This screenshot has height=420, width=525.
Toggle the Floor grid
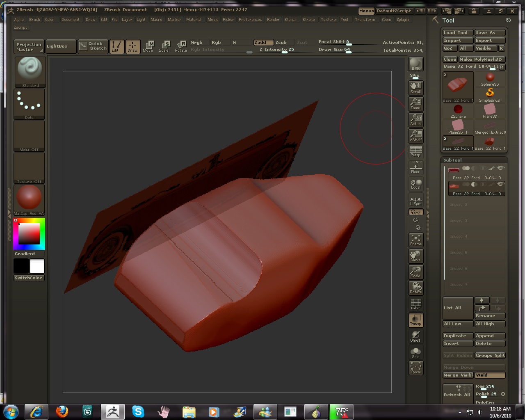point(416,167)
